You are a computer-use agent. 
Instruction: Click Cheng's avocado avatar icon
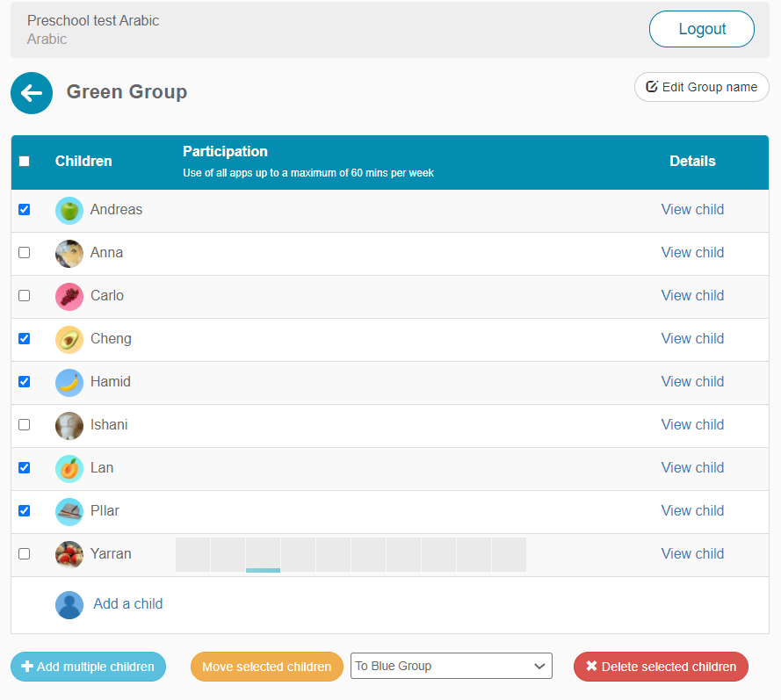(69, 339)
